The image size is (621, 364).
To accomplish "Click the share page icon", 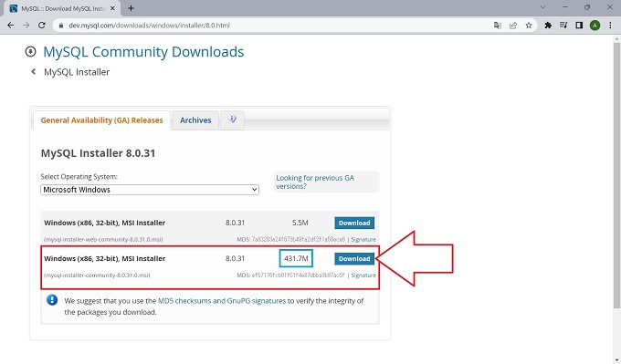I will coord(513,26).
